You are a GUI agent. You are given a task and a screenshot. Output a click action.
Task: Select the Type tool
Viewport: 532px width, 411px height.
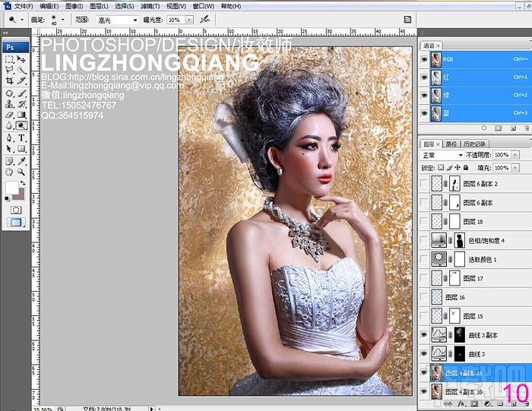point(21,138)
